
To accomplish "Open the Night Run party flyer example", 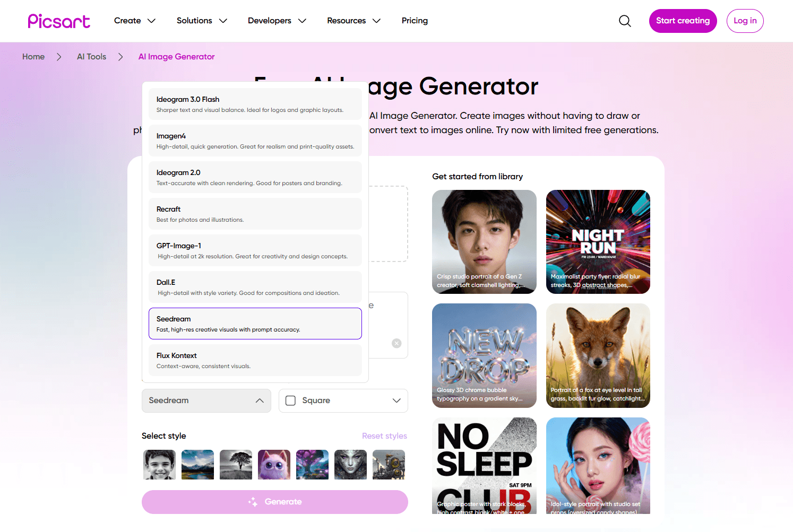I will [598, 242].
